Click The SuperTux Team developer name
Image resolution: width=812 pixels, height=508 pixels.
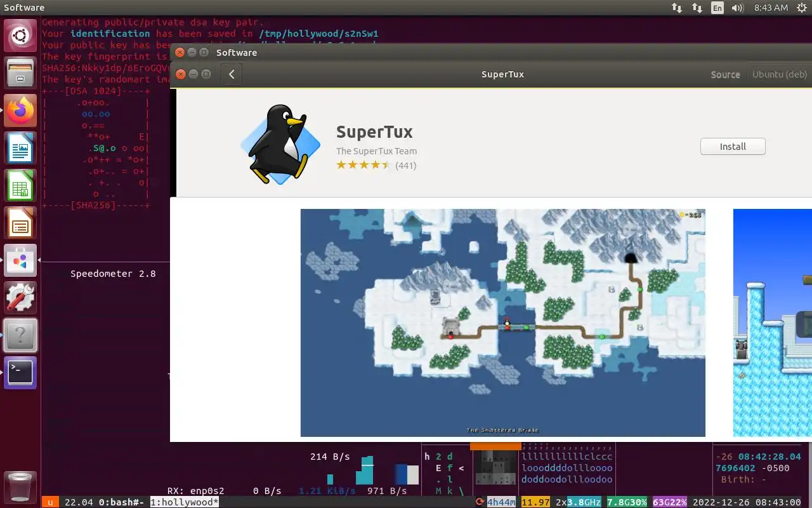377,151
